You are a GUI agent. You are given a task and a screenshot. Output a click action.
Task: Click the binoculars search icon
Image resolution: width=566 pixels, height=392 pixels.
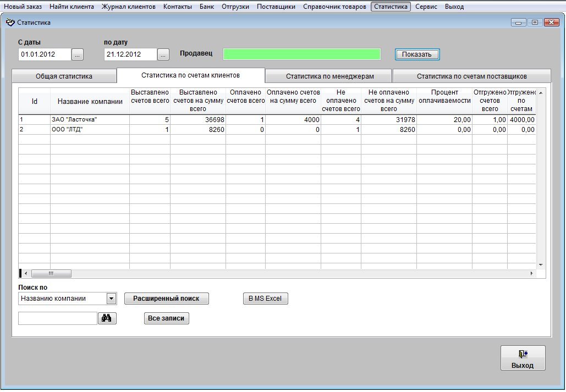point(107,318)
